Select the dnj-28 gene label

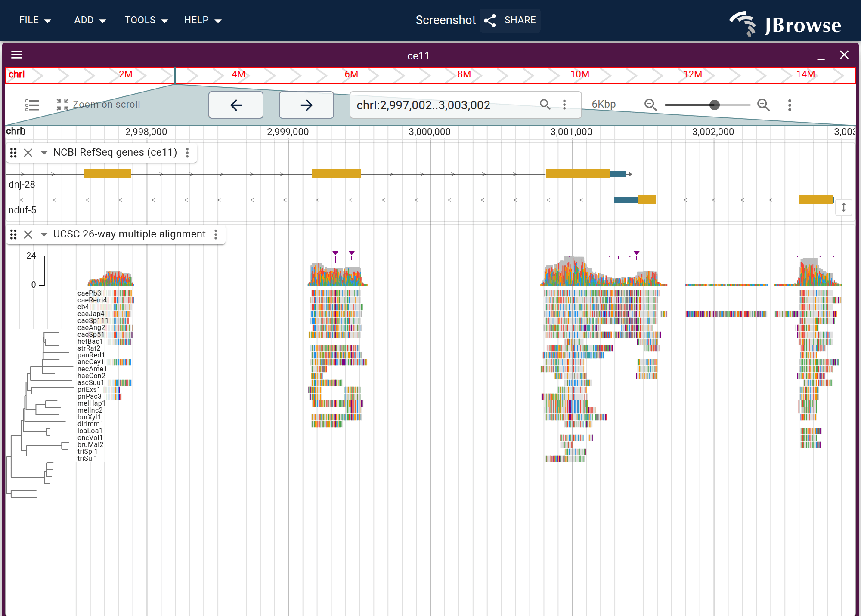pos(22,185)
